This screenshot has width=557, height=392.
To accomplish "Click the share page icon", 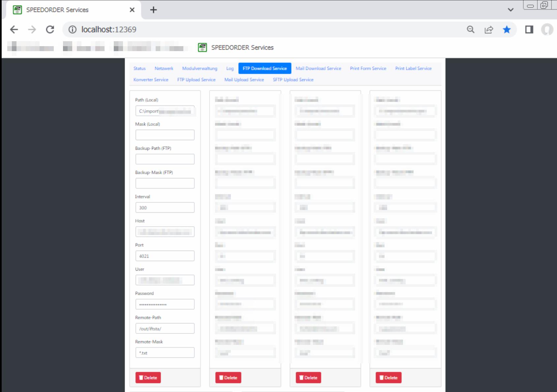I will 488,30.
